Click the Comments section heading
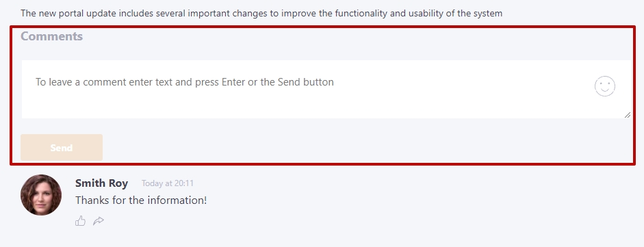Image resolution: width=644 pixels, height=247 pixels. pos(52,36)
